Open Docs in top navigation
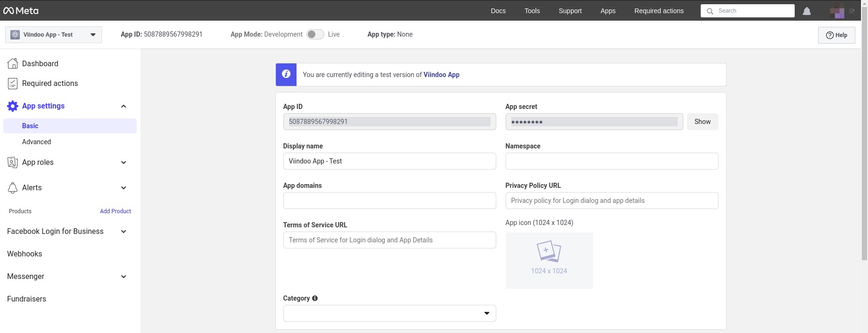Image resolution: width=868 pixels, height=333 pixels. pos(498,11)
